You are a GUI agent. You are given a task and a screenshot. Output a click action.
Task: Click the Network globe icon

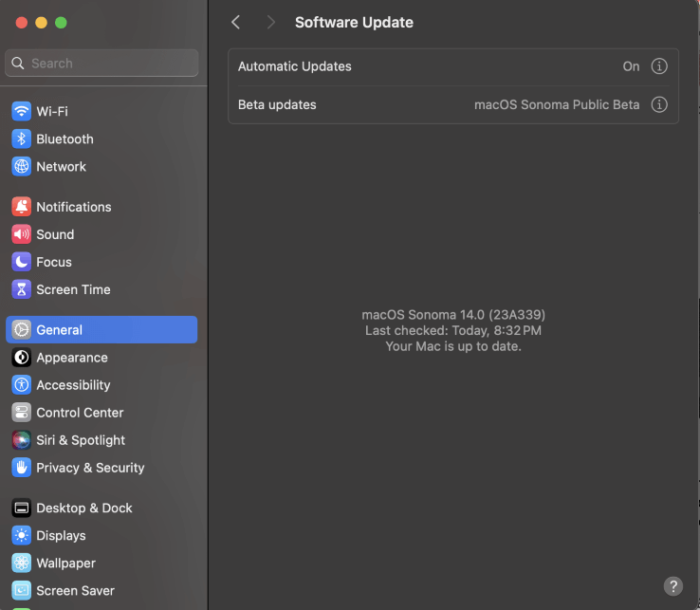[22, 167]
